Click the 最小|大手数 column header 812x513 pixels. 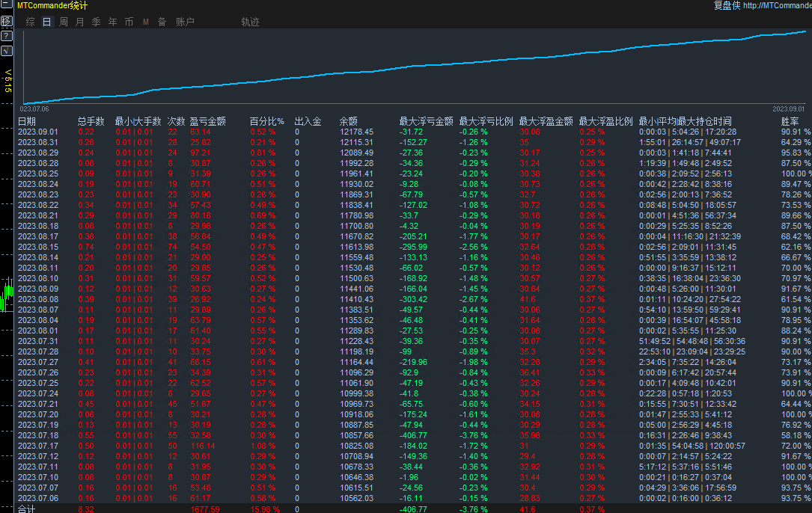pos(138,121)
